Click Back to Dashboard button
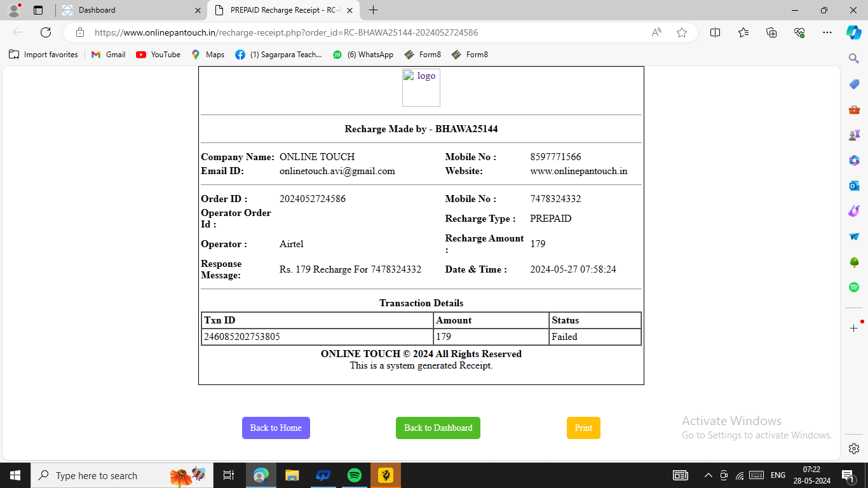The image size is (868, 488). (x=438, y=428)
